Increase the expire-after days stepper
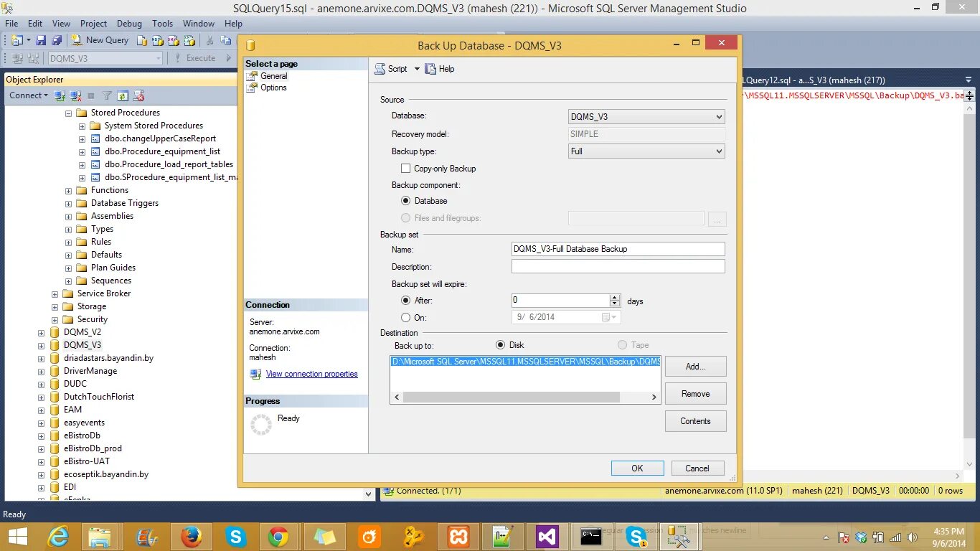Image resolution: width=980 pixels, height=551 pixels. click(615, 298)
